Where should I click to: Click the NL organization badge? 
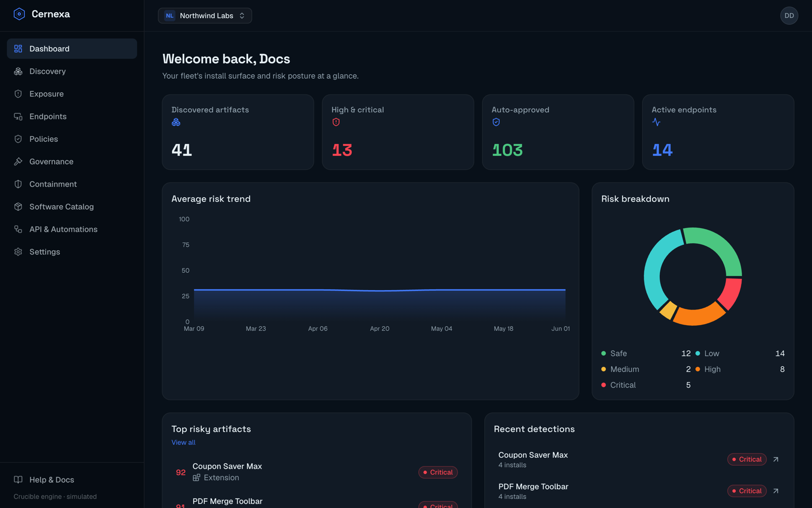(x=170, y=16)
